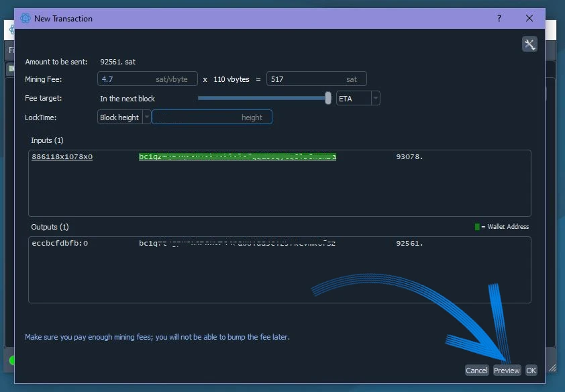
Task: Open the wrench settings icon
Action: (x=529, y=44)
